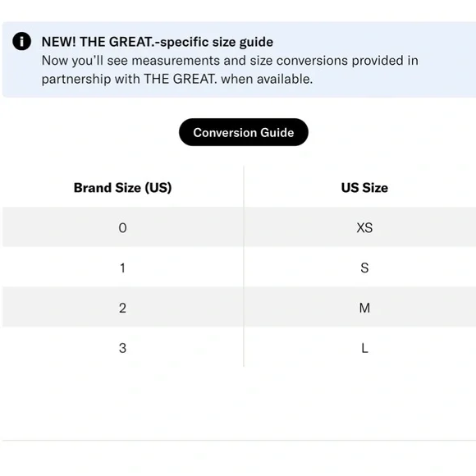Click the empty area below the size table

[239, 403]
